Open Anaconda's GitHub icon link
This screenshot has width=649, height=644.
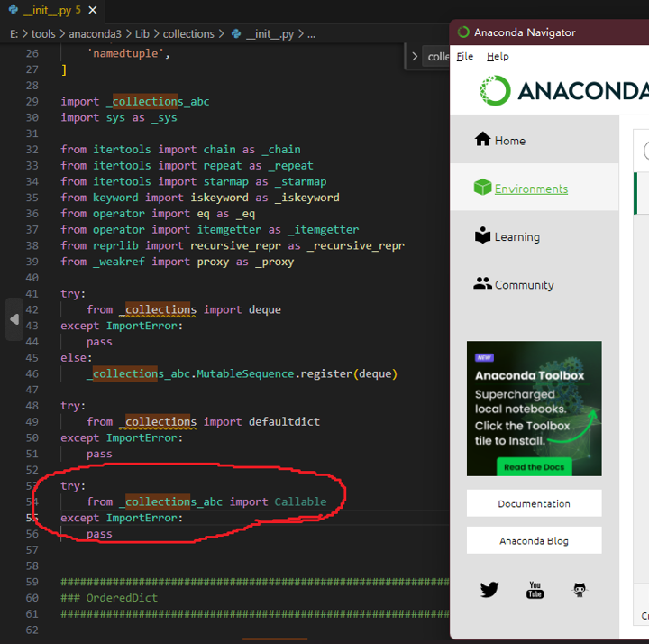click(580, 589)
